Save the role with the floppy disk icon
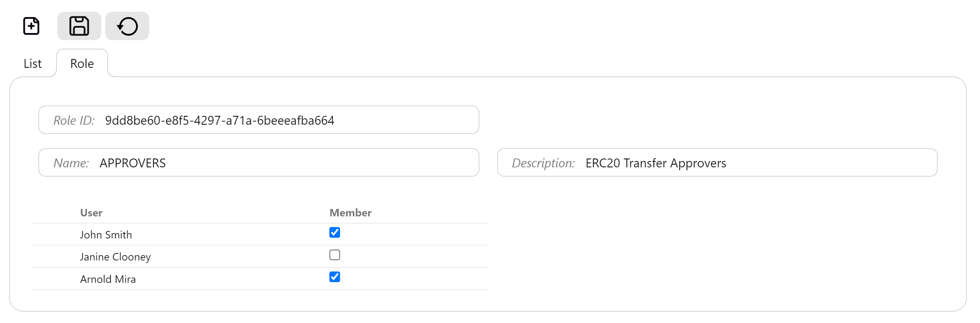The width and height of the screenshot is (980, 323). click(79, 26)
